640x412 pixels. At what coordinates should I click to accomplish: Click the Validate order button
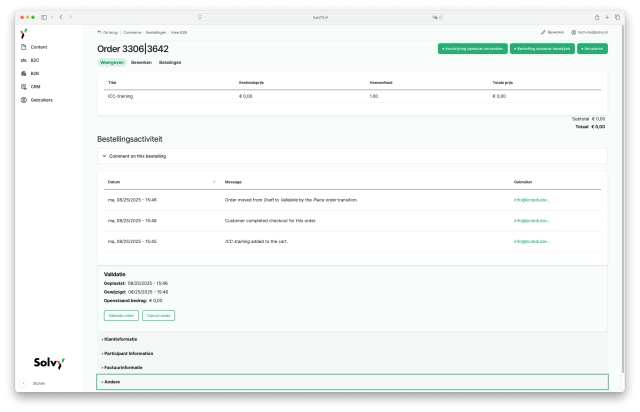coord(121,315)
